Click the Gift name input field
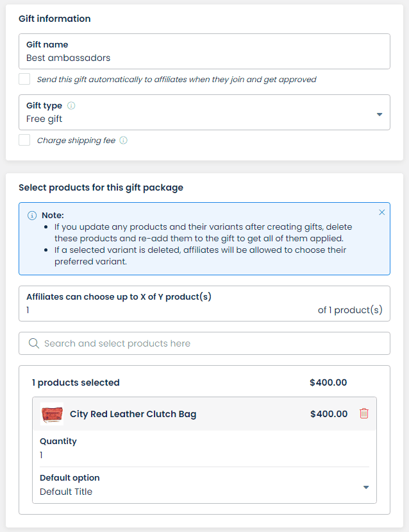The image size is (409, 532). coord(204,51)
